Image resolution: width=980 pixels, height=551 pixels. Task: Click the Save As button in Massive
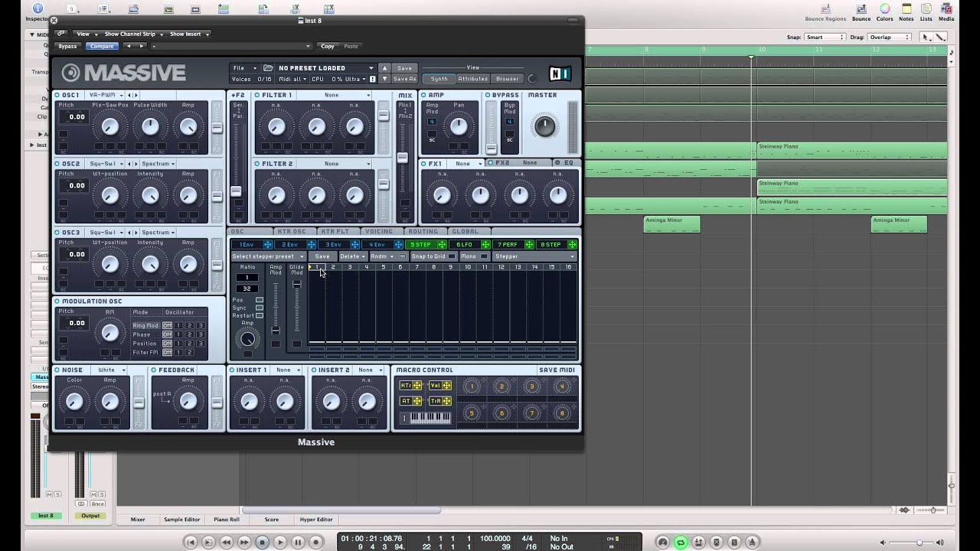[404, 79]
